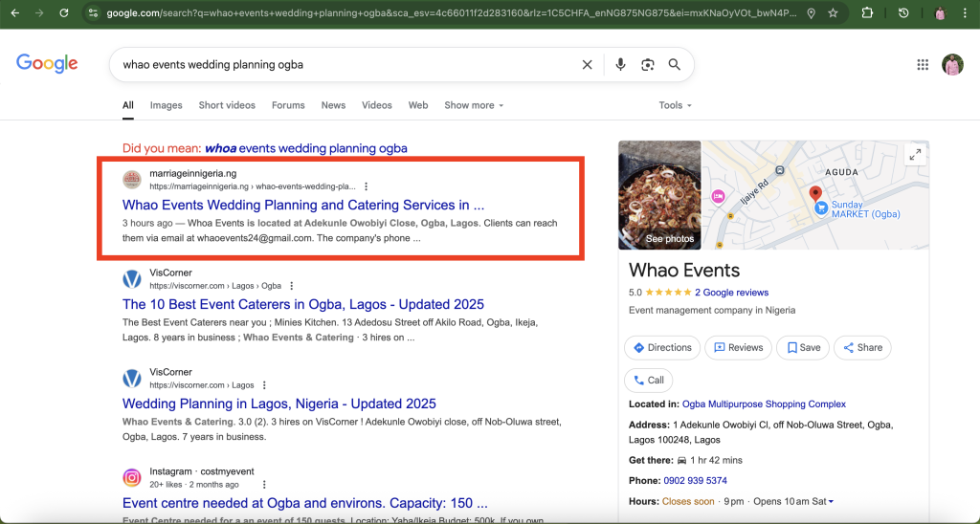Screen dimensions: 980x524
Task: Click the Google logo
Action: 47,64
